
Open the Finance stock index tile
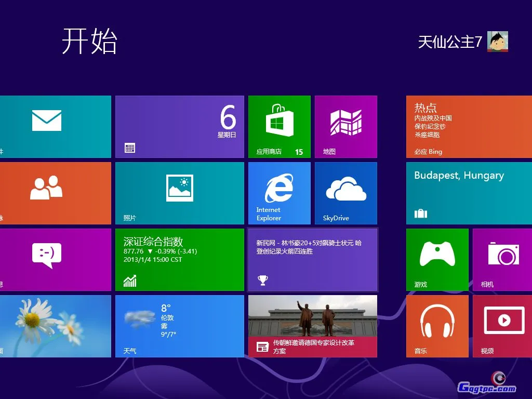[x=179, y=259]
